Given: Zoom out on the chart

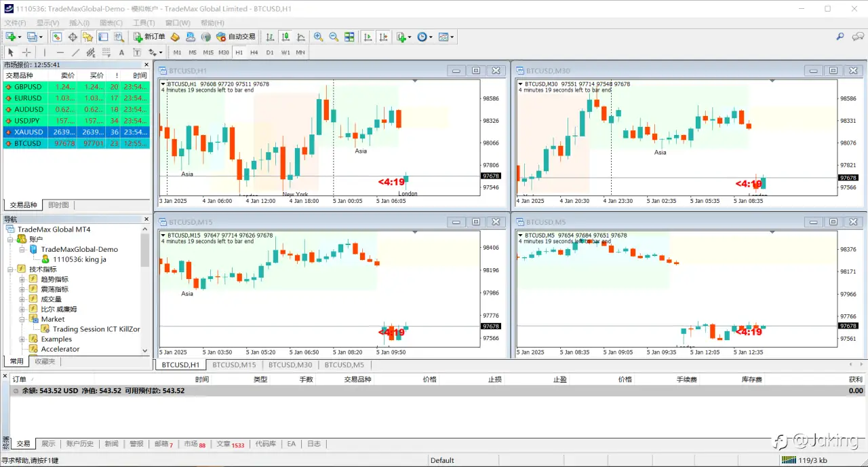Looking at the screenshot, I should [x=334, y=37].
